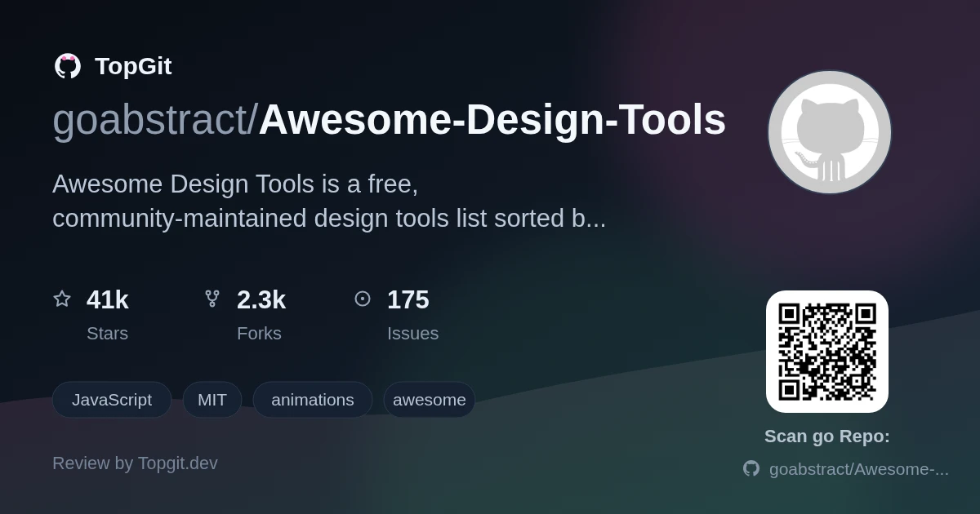Click the TopGit brand name

133,66
